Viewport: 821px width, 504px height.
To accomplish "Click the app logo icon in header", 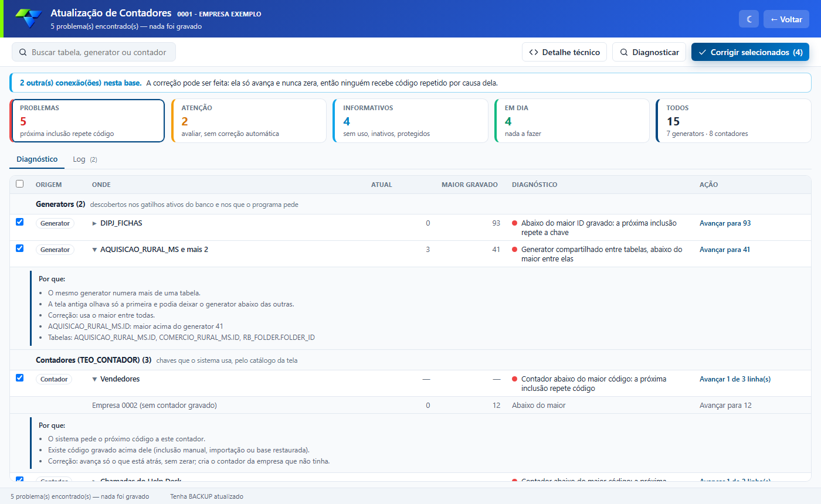I will tap(29, 19).
